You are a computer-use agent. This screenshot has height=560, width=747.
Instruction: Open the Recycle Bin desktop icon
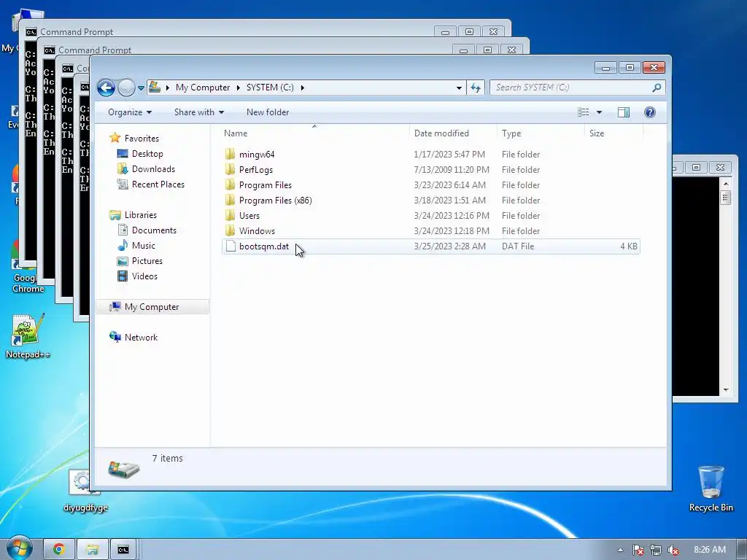(711, 489)
